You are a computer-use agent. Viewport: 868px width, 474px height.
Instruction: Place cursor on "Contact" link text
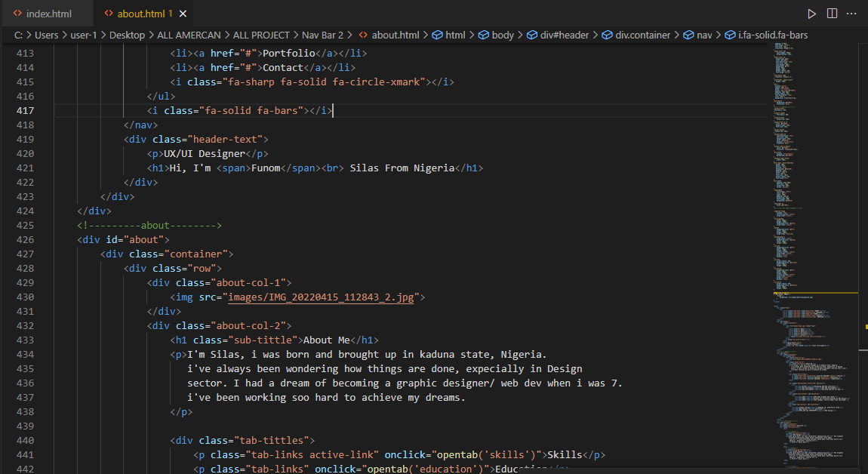click(x=283, y=68)
